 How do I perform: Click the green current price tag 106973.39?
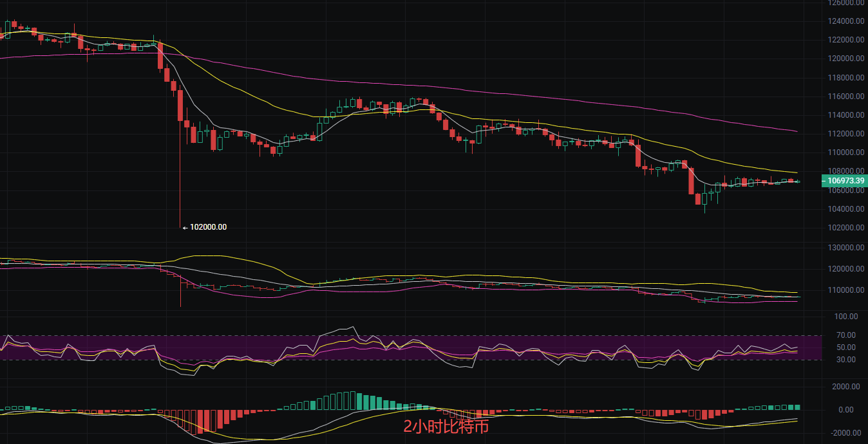pos(844,181)
